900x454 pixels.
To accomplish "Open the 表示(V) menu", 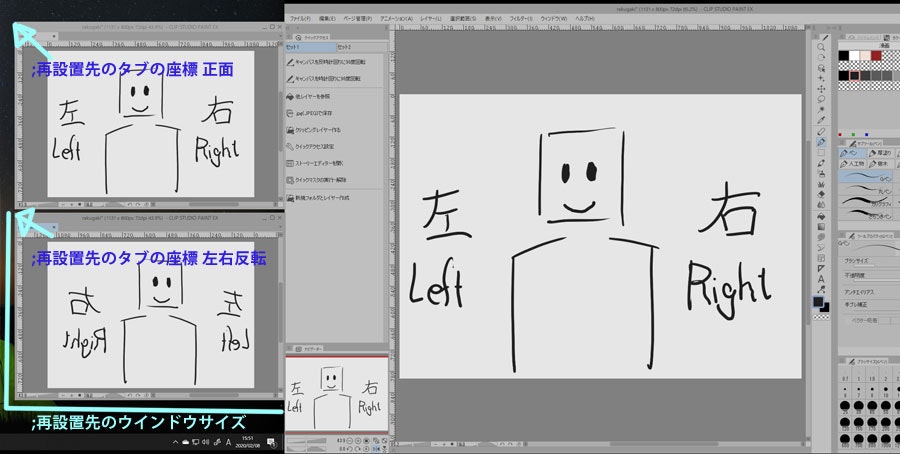I will [x=493, y=18].
